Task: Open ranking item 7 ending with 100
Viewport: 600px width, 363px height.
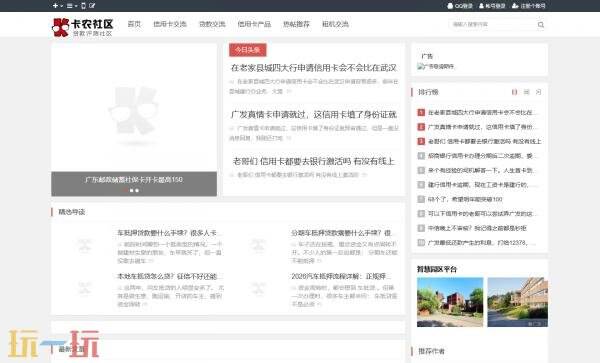Action: (x=465, y=199)
